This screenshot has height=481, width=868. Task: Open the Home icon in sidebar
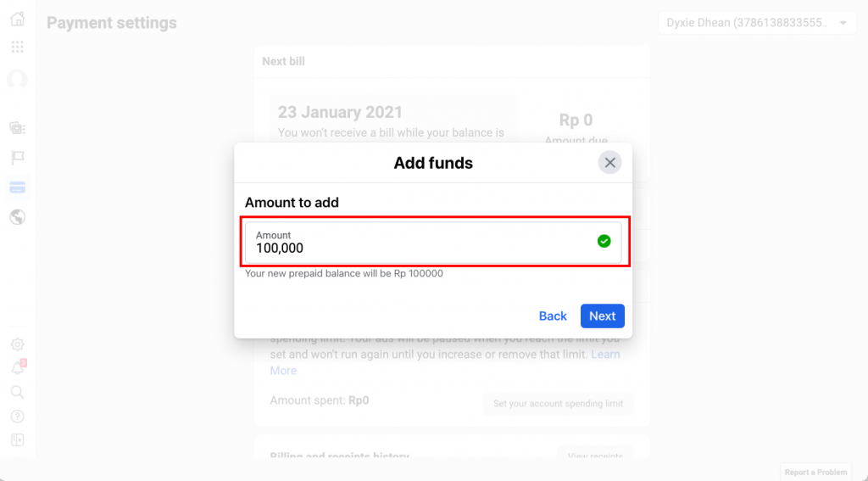click(x=17, y=19)
